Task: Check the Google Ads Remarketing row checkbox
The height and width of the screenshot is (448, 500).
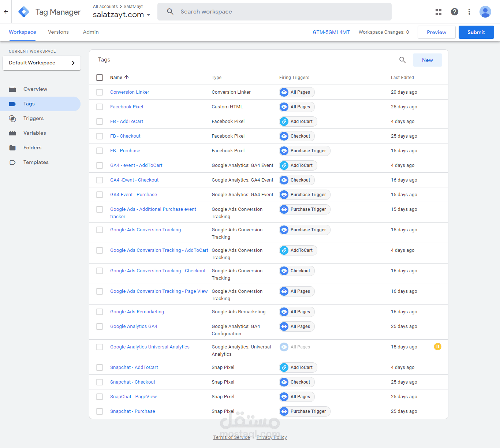Action: tap(100, 312)
